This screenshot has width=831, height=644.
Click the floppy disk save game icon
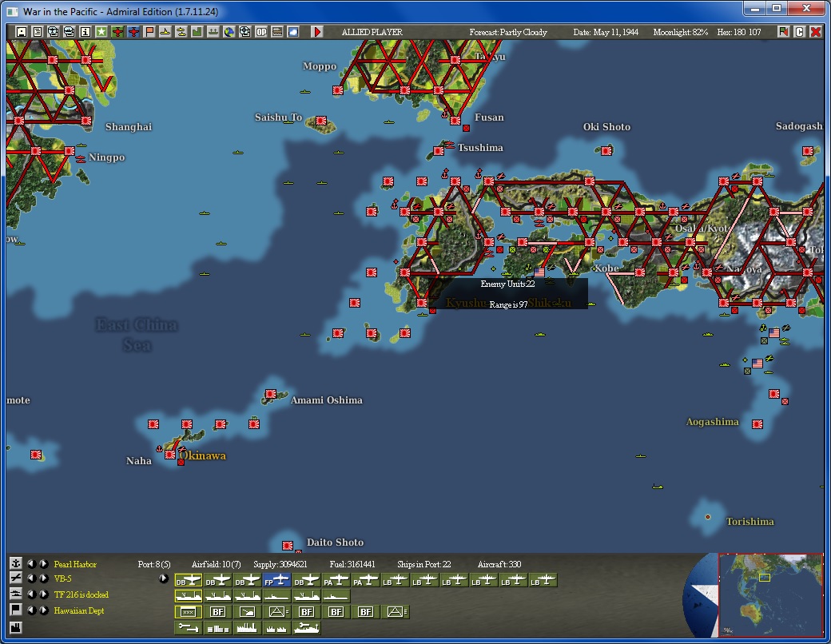coord(22,32)
